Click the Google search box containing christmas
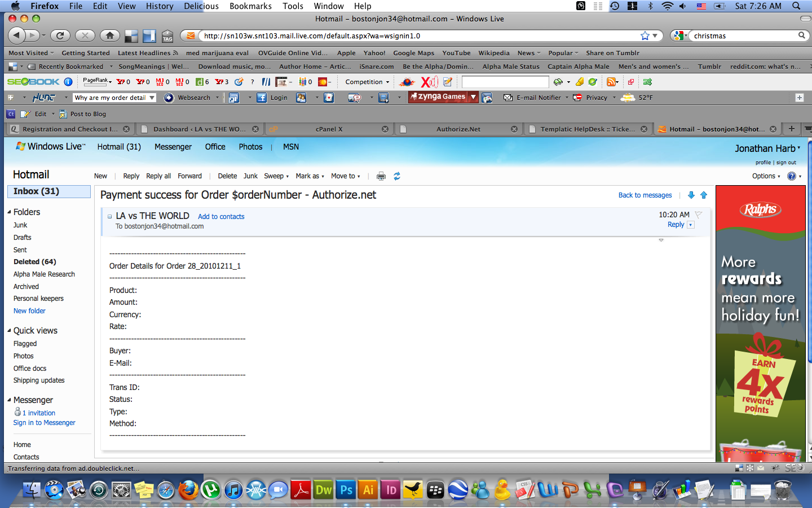 click(x=744, y=36)
